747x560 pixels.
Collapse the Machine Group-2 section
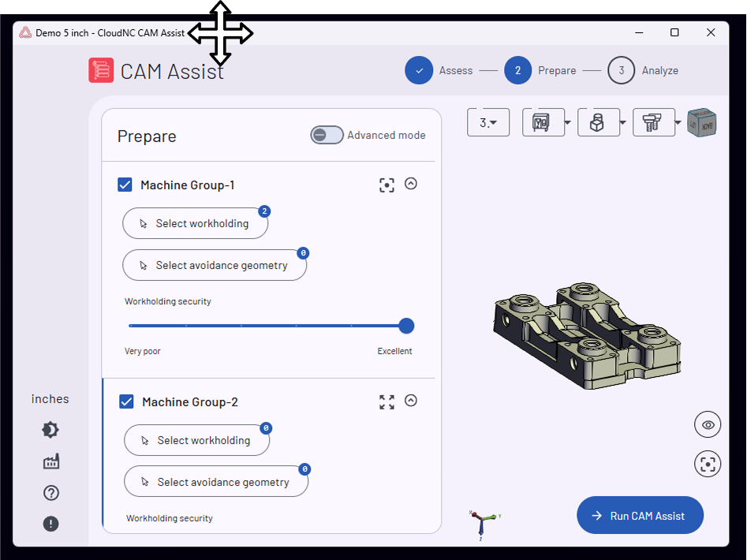click(x=411, y=401)
